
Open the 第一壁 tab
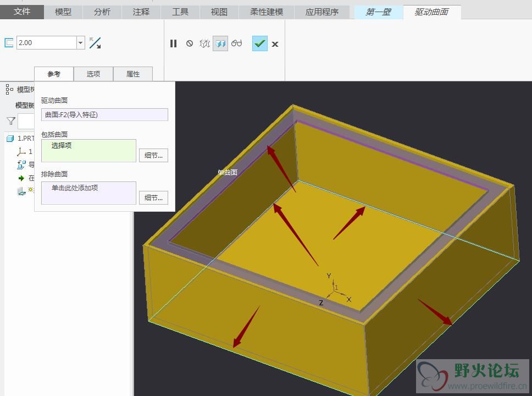(x=378, y=12)
